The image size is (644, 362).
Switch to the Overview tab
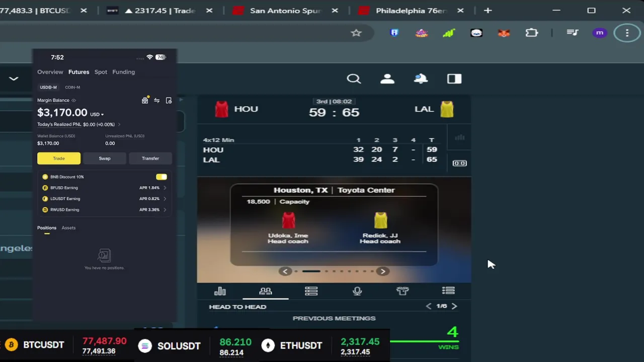50,72
